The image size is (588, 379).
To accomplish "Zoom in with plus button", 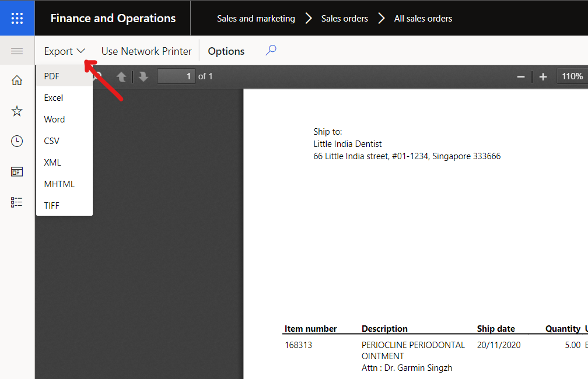I will click(543, 77).
